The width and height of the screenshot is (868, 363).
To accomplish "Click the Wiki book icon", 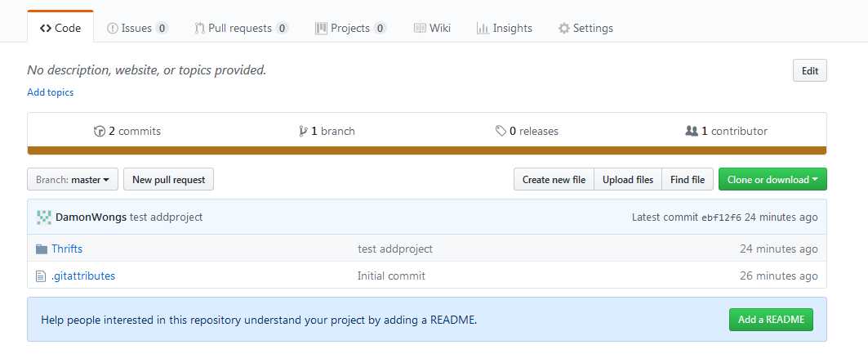I will 420,29.
